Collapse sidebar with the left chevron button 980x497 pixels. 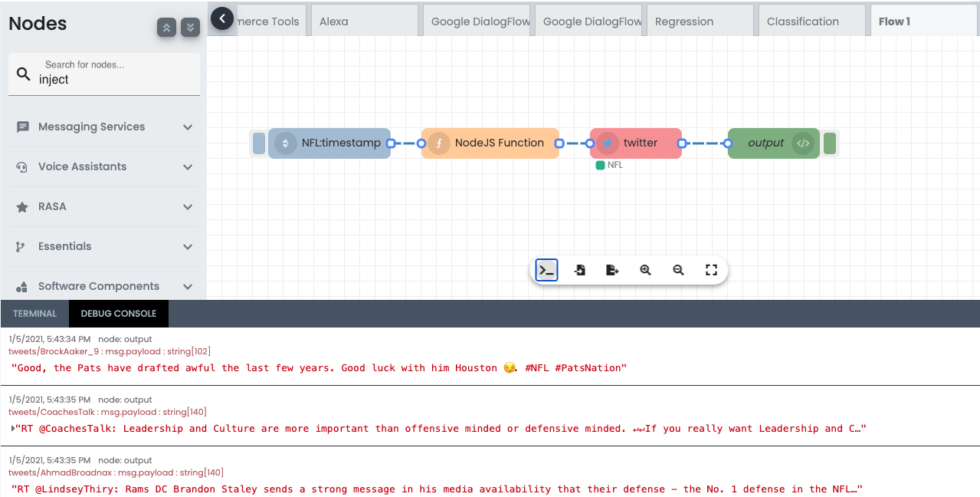coord(221,18)
